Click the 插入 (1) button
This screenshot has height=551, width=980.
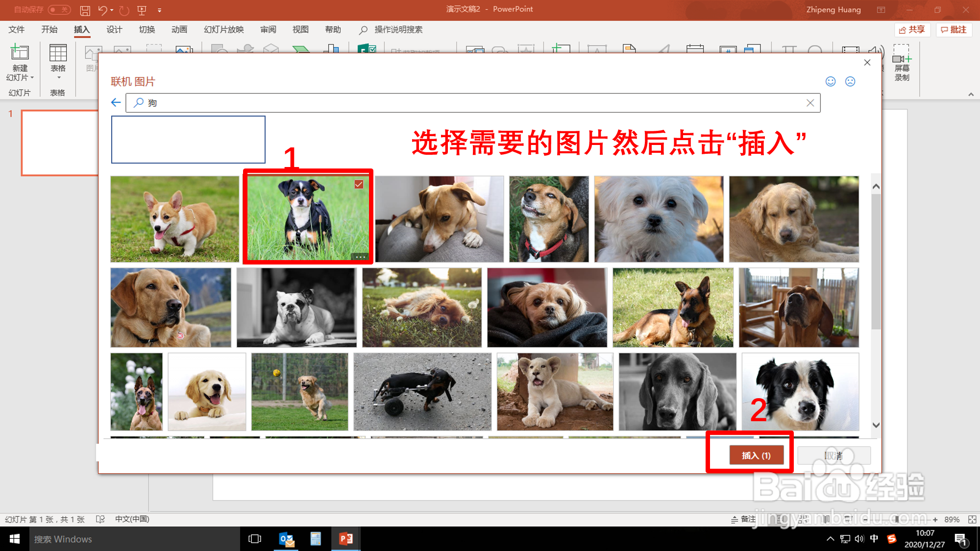point(756,455)
